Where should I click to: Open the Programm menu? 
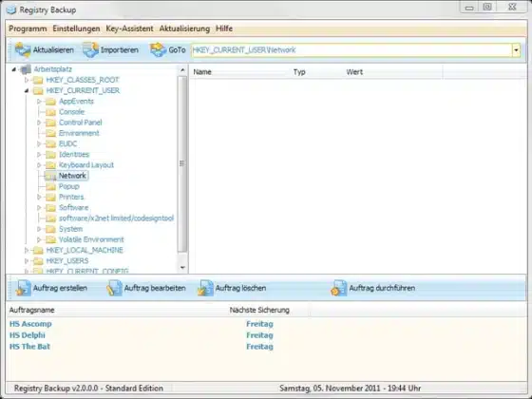(x=28, y=28)
